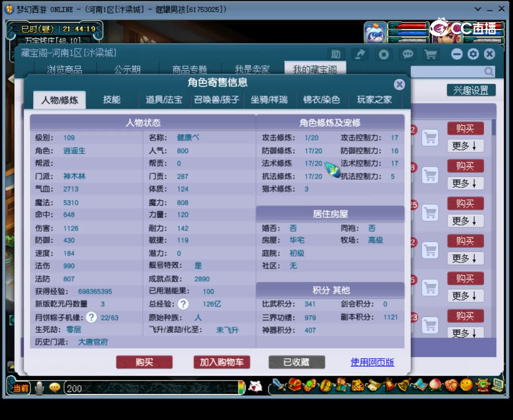The height and width of the screenshot is (420, 513).
Task: Click the cart icon beside the badge 8 listing
Action: tap(430, 175)
